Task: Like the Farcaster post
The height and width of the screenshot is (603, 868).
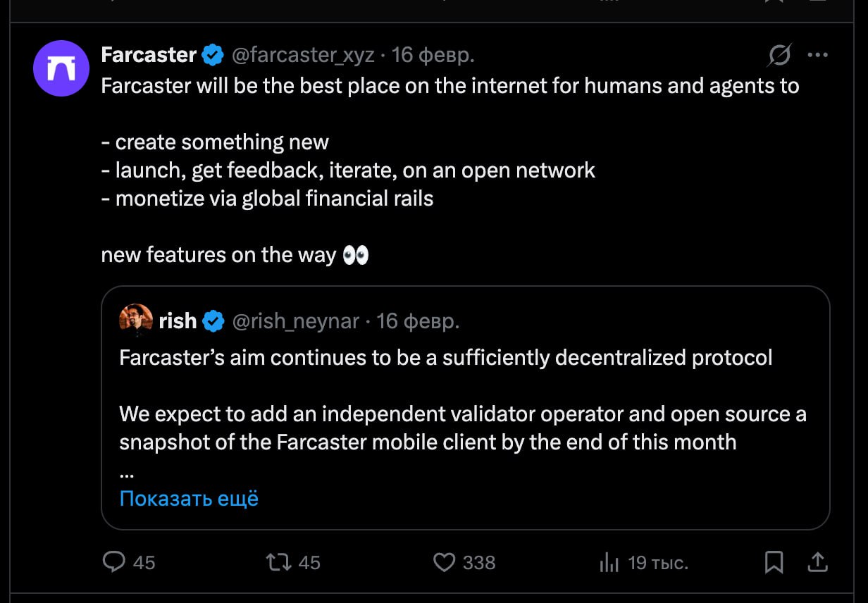Action: pyautogui.click(x=444, y=562)
